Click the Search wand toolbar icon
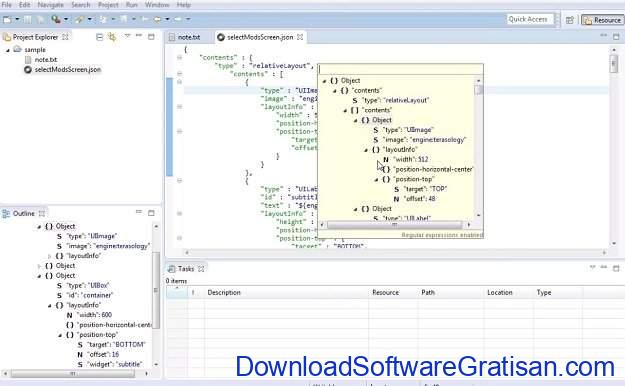This screenshot has height=386, width=625. (x=79, y=19)
